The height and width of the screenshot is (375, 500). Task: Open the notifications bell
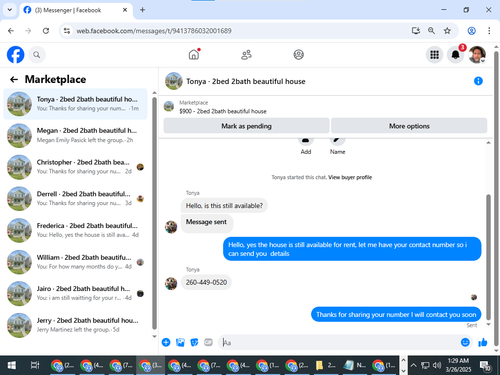(455, 54)
